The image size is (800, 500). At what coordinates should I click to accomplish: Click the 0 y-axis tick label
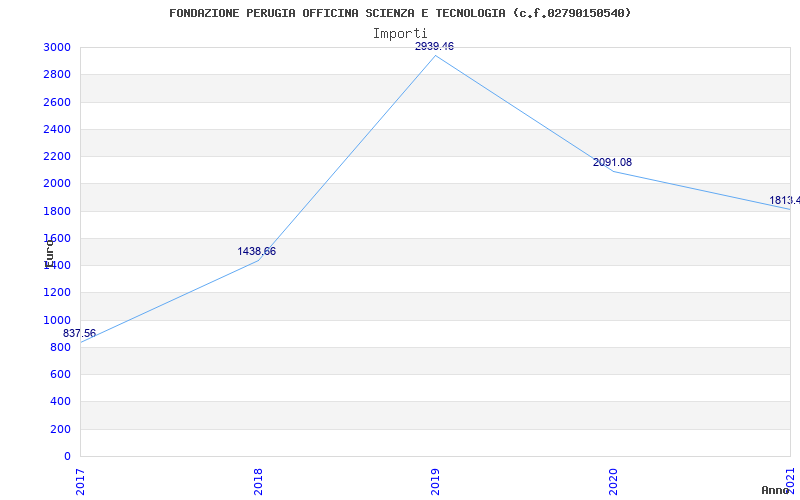point(68,456)
